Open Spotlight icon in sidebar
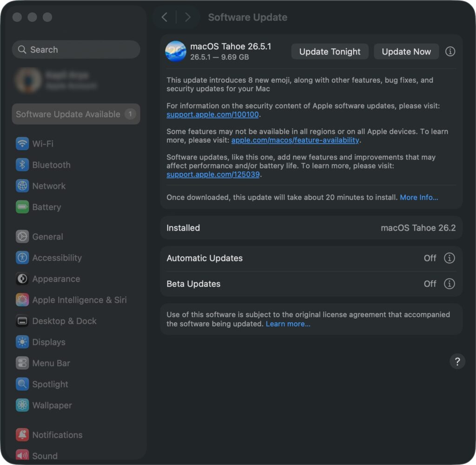Viewport: 476px width, 465px height. [x=22, y=384]
